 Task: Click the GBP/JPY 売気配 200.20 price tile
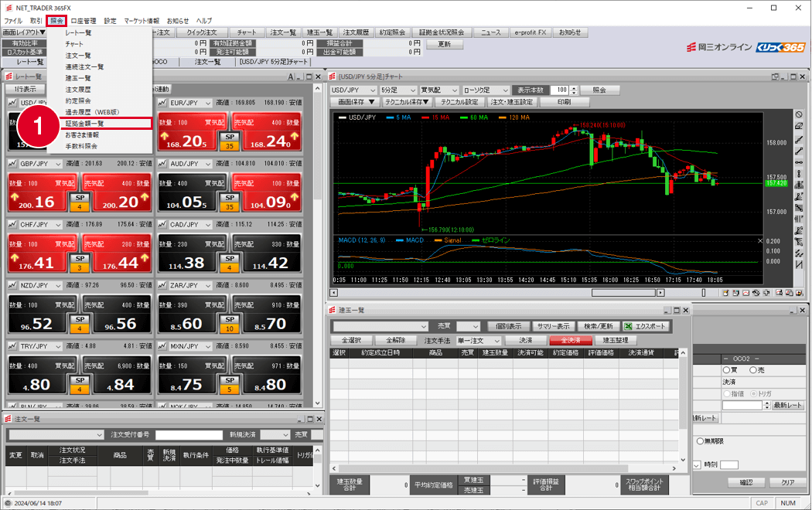(x=117, y=193)
